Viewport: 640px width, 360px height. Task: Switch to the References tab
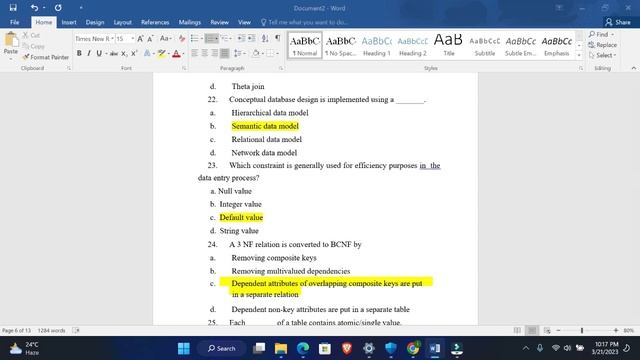(155, 22)
